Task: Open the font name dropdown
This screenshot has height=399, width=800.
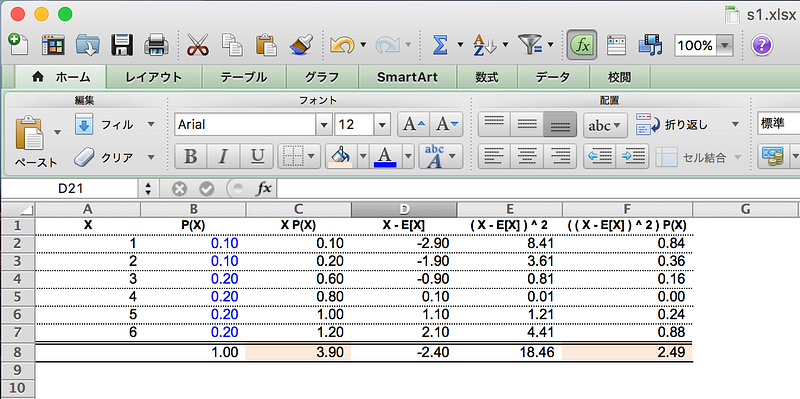Action: (x=323, y=124)
